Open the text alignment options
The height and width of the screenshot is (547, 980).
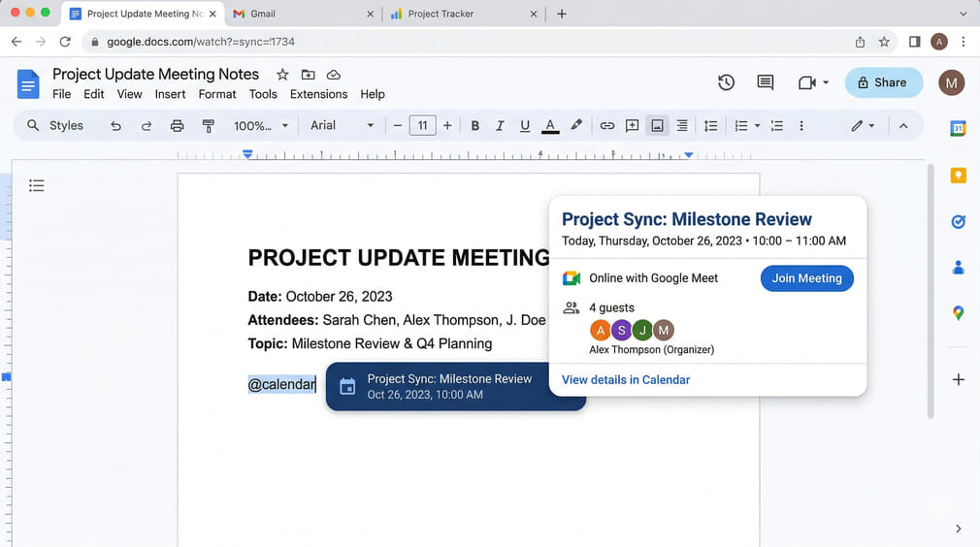[682, 126]
